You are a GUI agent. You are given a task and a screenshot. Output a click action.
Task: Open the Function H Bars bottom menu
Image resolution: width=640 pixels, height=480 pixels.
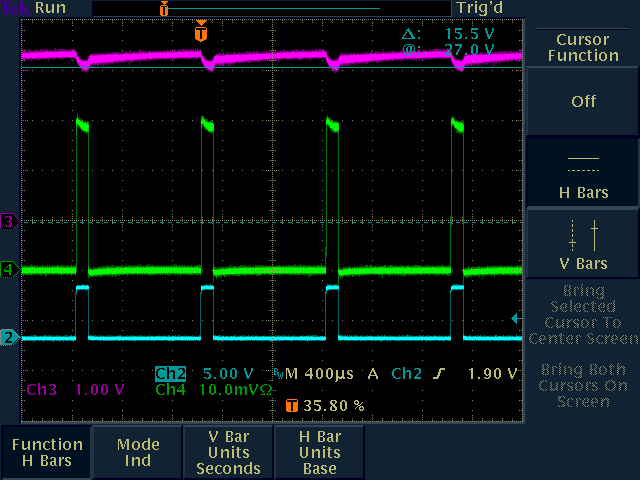[47, 452]
